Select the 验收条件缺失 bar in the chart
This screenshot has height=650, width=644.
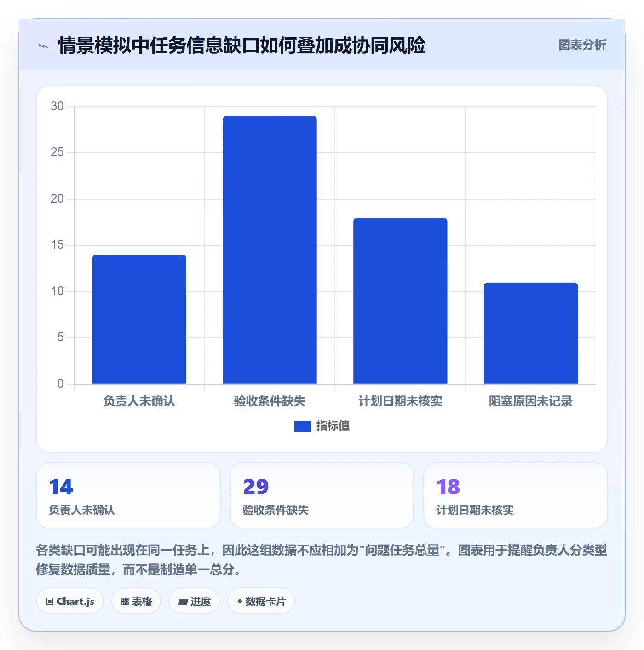[270, 250]
